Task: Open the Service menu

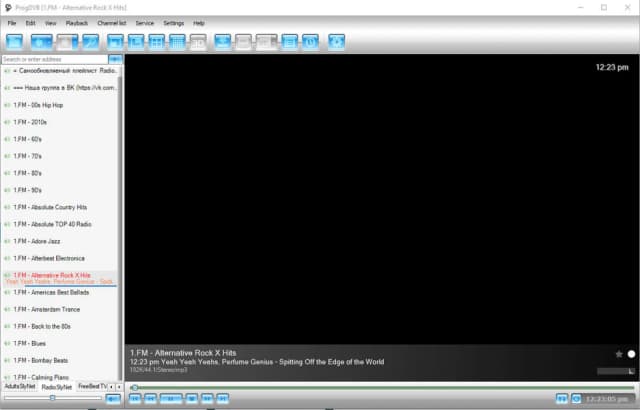Action: pos(145,23)
